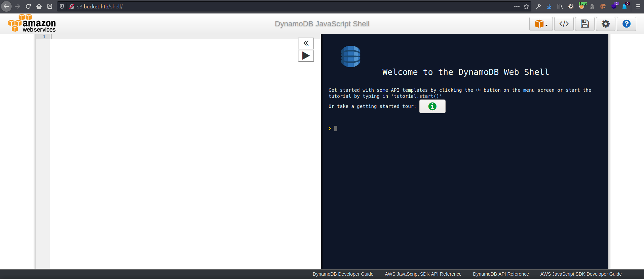Open the AWS cube dropdown menu

tap(541, 24)
